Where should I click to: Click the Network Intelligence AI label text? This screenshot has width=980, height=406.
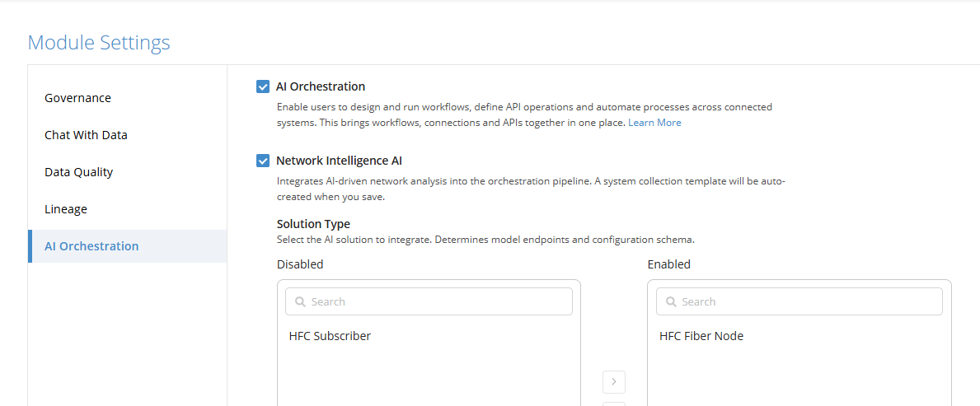click(340, 161)
